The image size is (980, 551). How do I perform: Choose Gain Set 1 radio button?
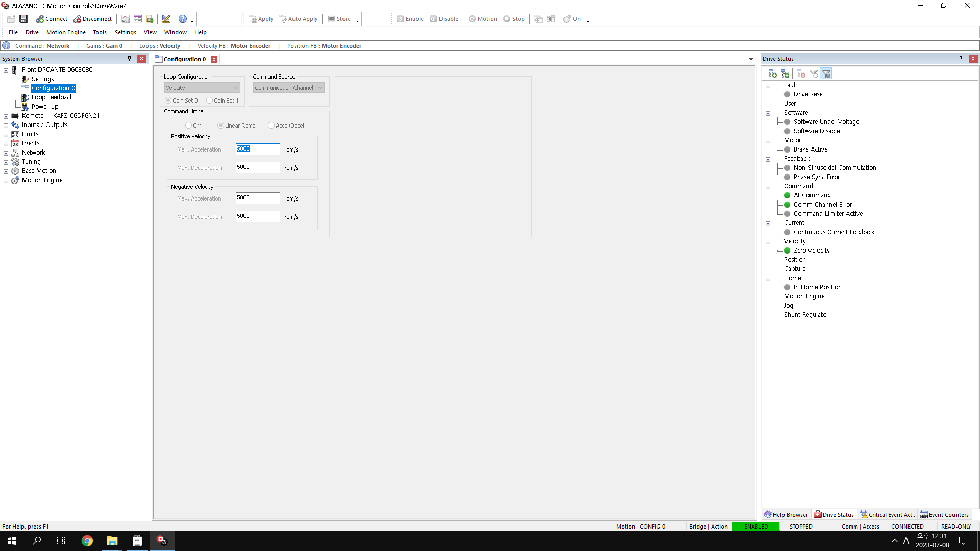(210, 101)
